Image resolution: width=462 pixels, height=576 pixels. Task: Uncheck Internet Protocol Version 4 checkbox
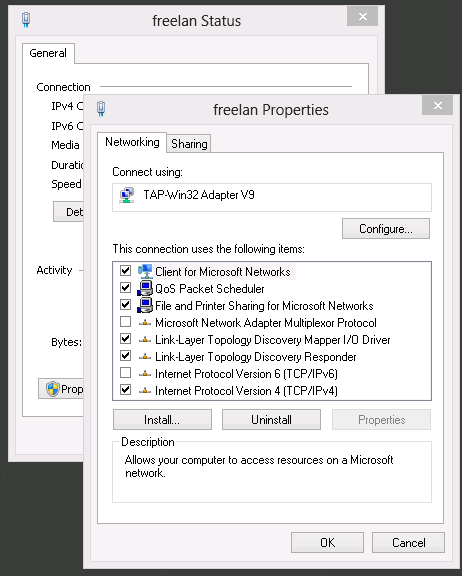coord(126,390)
